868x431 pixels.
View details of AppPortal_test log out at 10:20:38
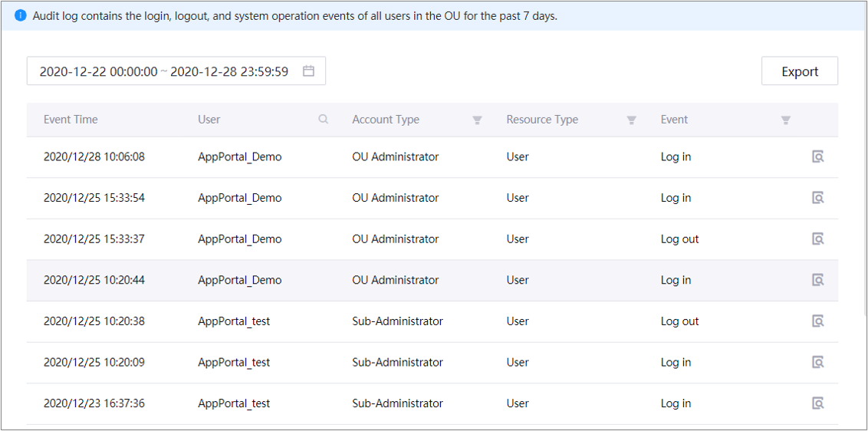tap(818, 321)
